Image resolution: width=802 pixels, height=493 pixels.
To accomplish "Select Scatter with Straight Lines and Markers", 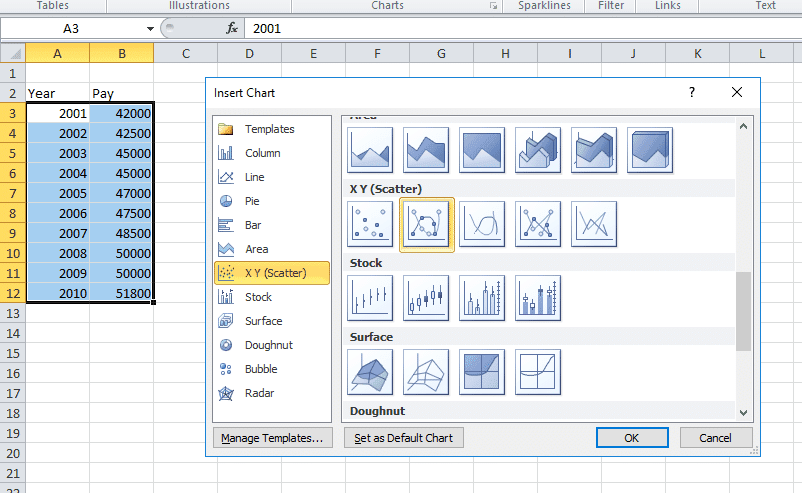I will click(539, 224).
